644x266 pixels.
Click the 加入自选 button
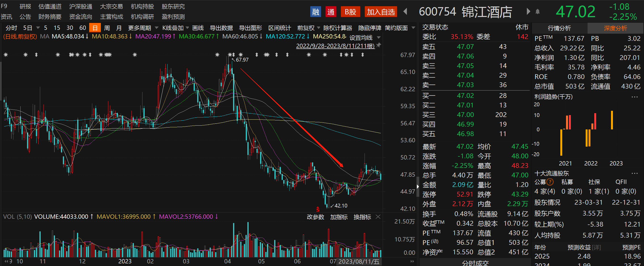click(x=381, y=12)
